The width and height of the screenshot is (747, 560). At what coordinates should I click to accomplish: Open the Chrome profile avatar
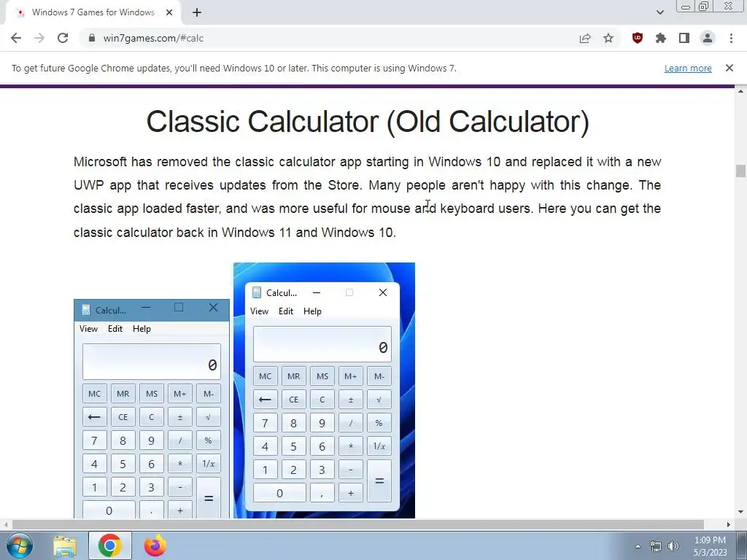tap(708, 38)
